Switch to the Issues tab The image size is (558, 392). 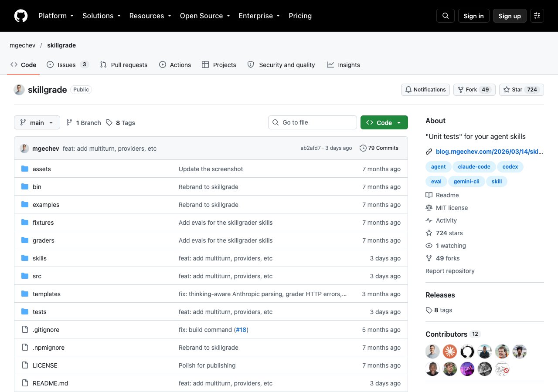pyautogui.click(x=68, y=65)
